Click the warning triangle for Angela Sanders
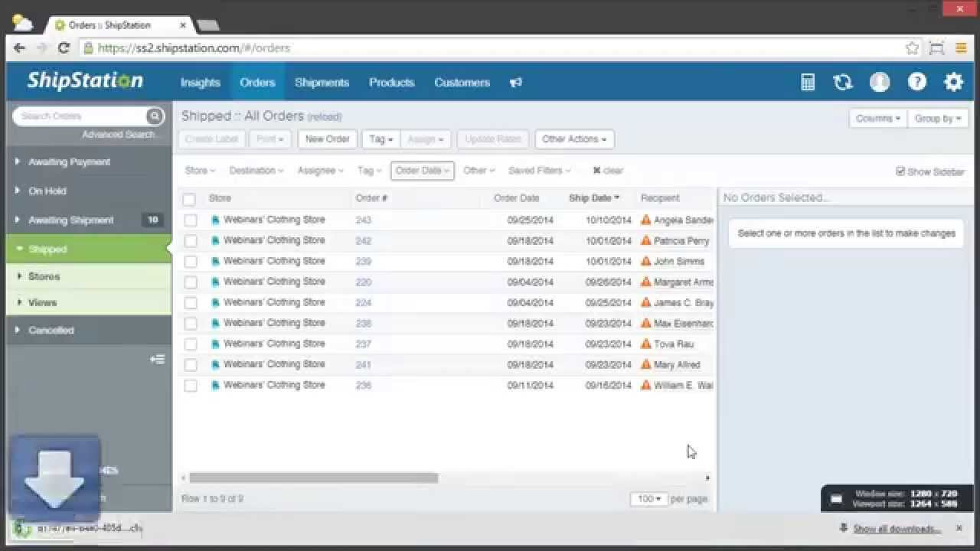The height and width of the screenshot is (551, 980). [x=645, y=220]
